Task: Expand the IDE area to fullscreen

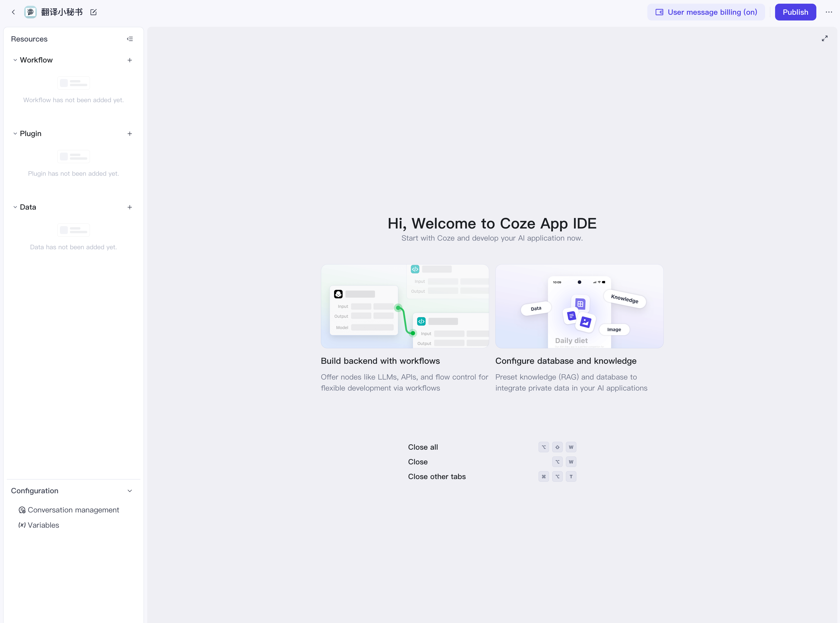Action: tap(825, 38)
